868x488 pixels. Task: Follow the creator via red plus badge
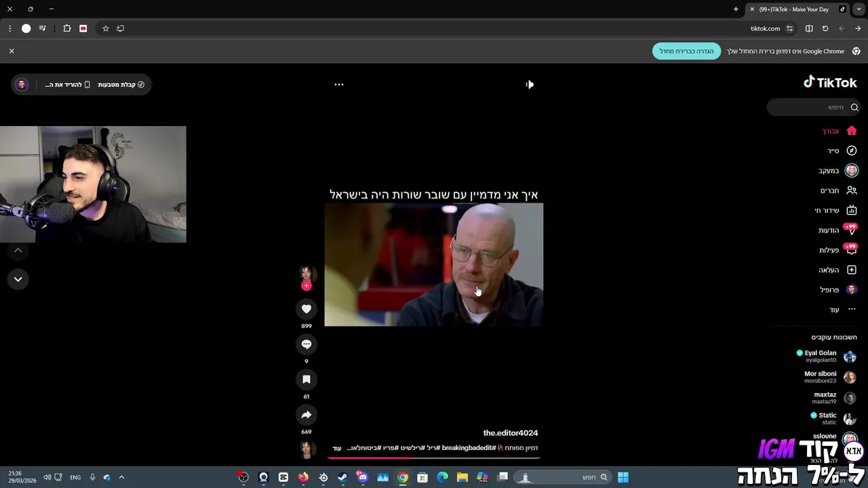tap(307, 286)
